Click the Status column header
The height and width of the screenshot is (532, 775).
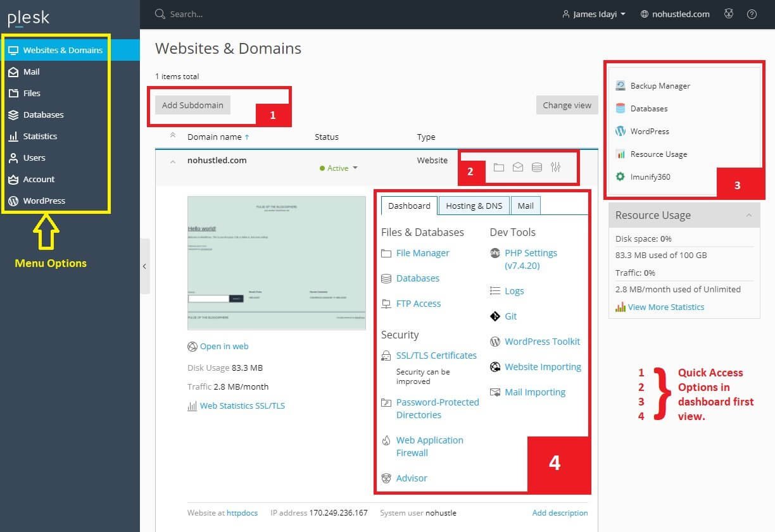[327, 137]
